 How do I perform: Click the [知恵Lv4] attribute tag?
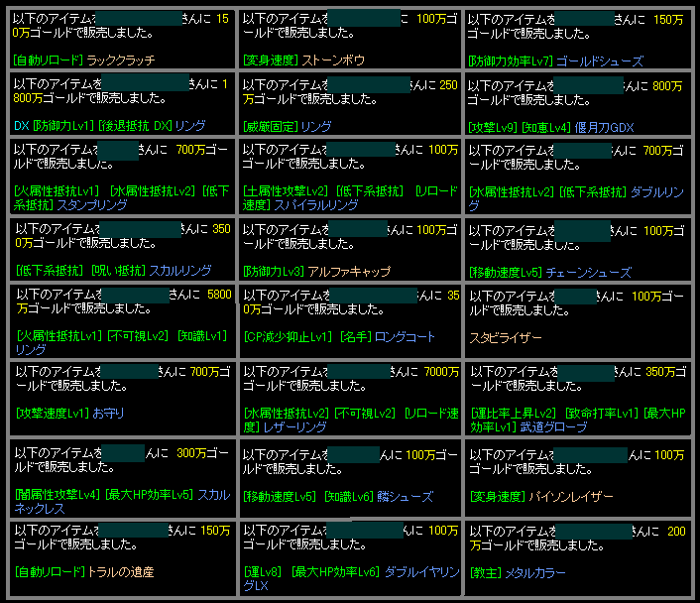pos(546,127)
